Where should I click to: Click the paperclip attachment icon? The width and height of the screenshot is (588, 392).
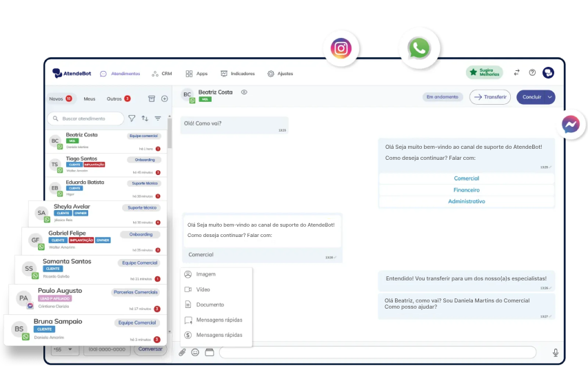[x=183, y=352]
